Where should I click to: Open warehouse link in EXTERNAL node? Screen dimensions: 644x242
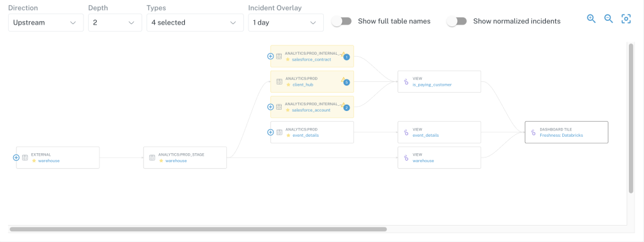coord(49,161)
